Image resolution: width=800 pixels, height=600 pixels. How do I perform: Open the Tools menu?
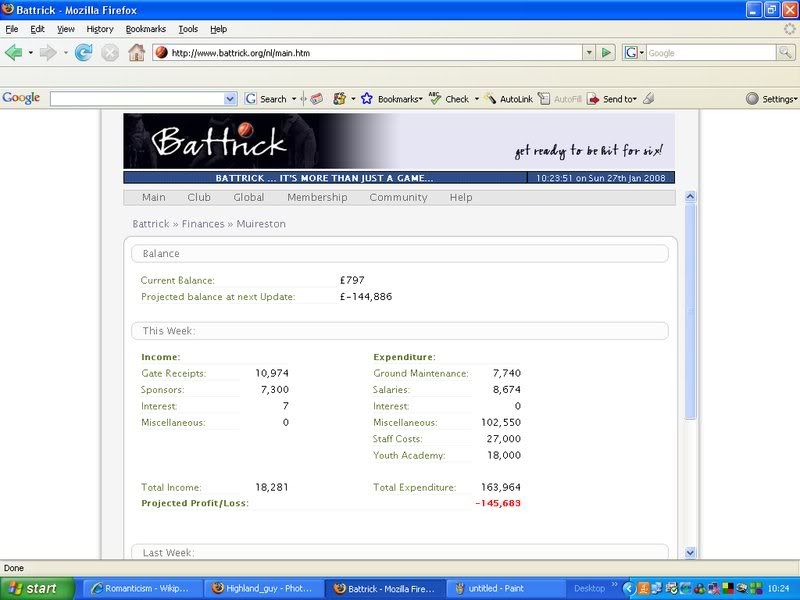[x=188, y=29]
